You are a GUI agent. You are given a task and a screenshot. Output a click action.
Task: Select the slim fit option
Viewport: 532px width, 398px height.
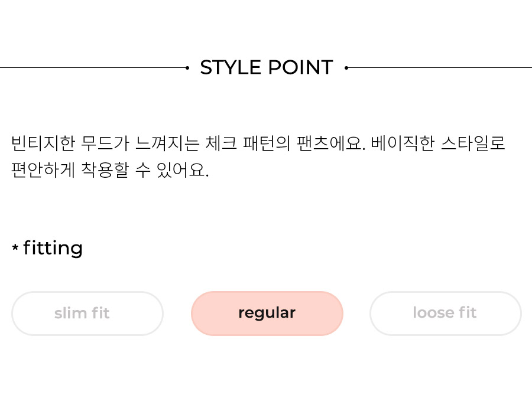click(87, 313)
